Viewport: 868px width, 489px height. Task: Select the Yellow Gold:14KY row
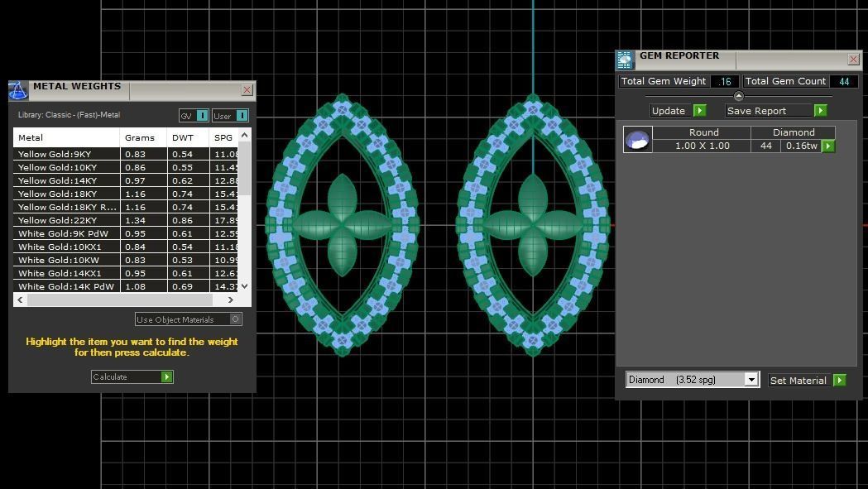(126, 180)
